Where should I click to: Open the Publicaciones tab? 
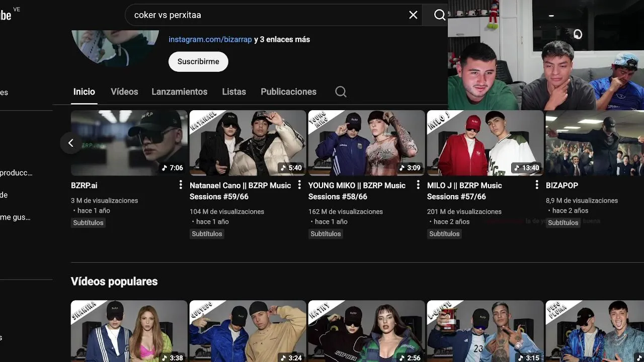click(288, 92)
